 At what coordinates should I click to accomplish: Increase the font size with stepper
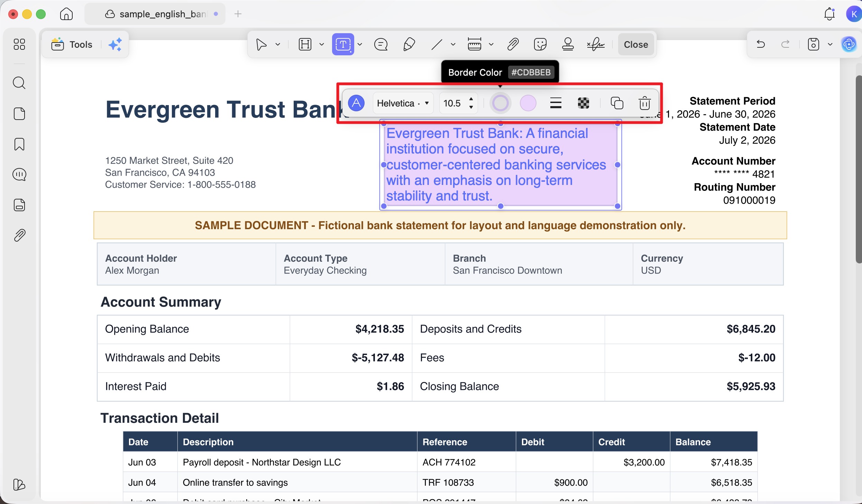coord(471,99)
